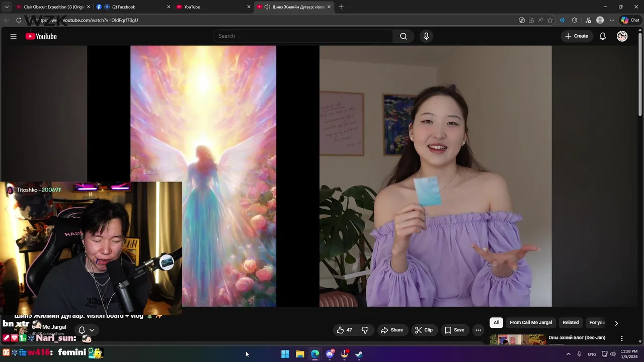
Task: Open Microsoft Edge from taskbar
Action: tap(315, 354)
